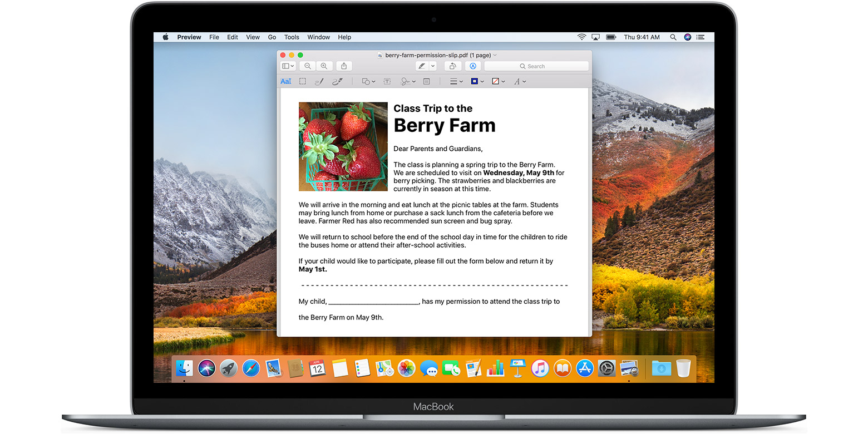
Task: Open the Tools menu
Action: coord(292,37)
